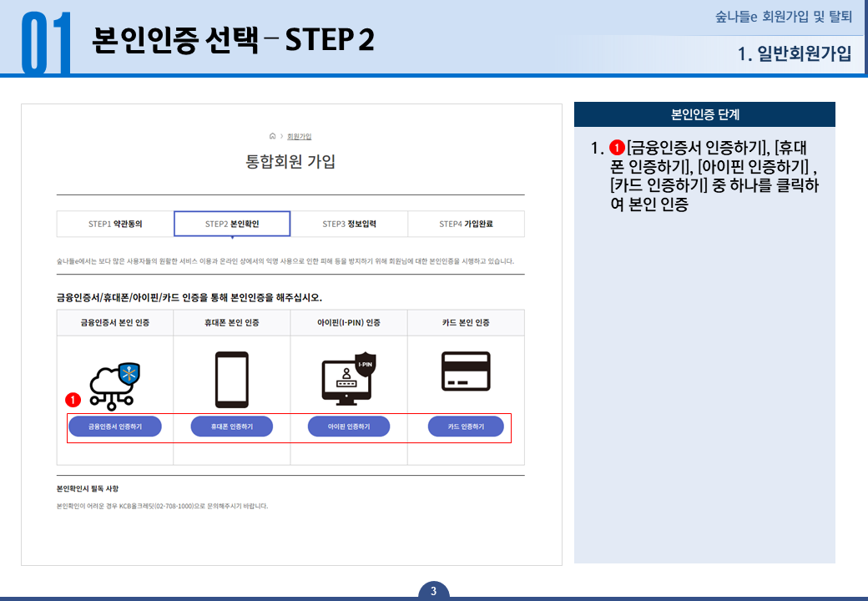Click the credit card icon for 카드 본인 인증
Image resolution: width=868 pixels, height=601 pixels.
464,370
